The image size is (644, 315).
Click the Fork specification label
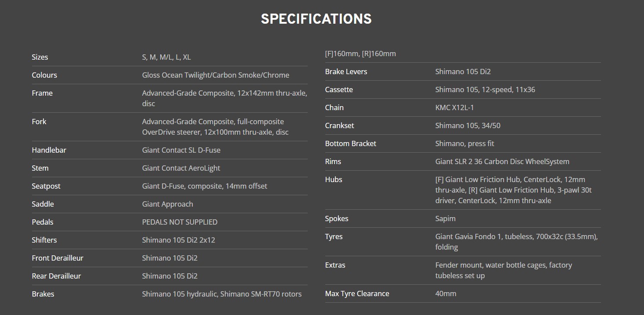[39, 122]
